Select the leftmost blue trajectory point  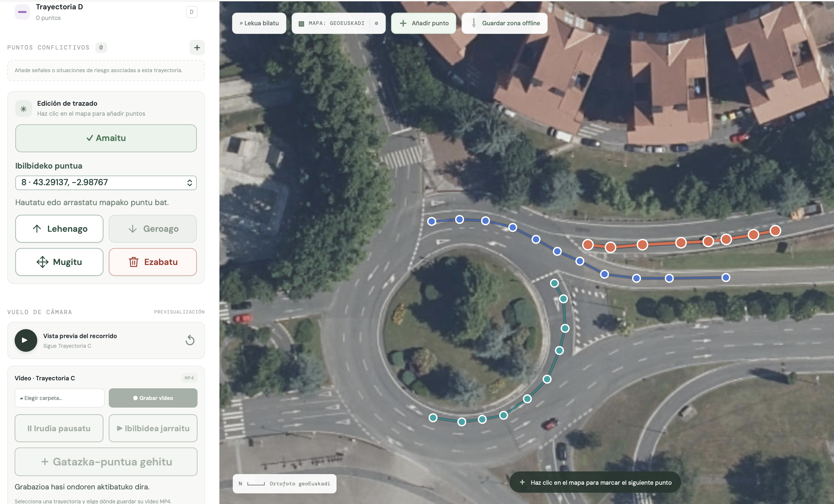(432, 221)
